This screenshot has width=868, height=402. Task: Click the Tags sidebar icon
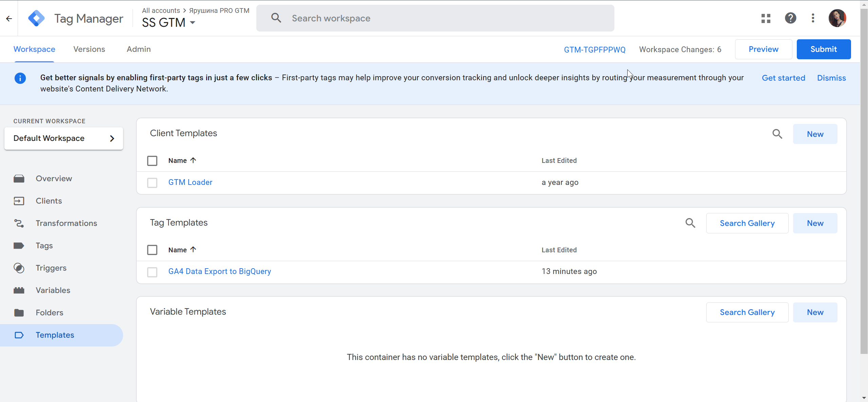19,246
